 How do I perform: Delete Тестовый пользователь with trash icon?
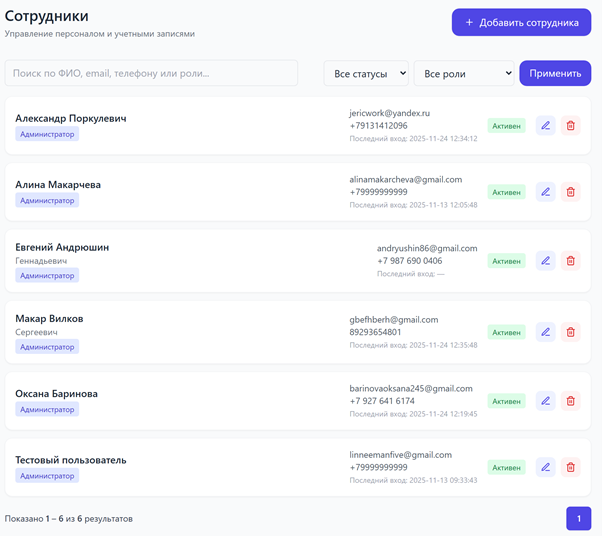click(x=571, y=467)
